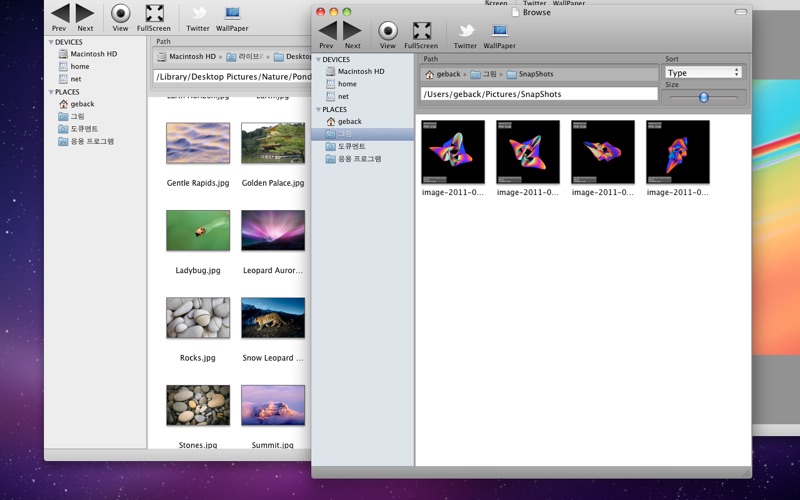Image resolution: width=800 pixels, height=500 pixels.
Task: Click Twitter bird icon in front Browse window
Action: (x=465, y=31)
